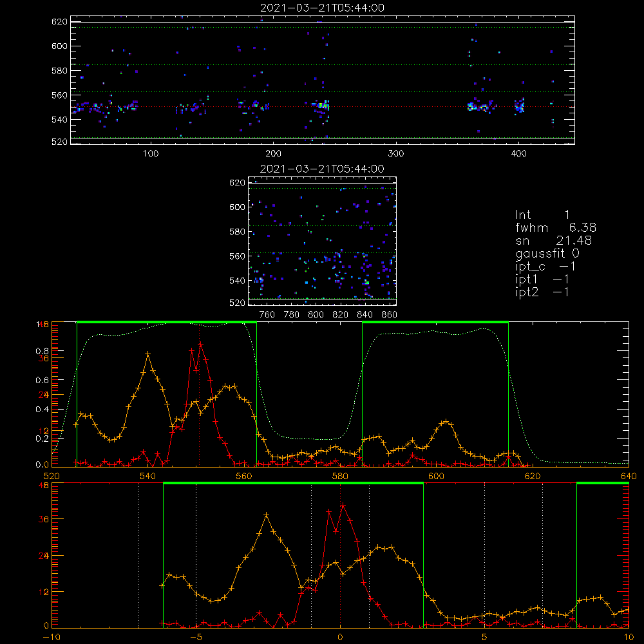644x644 pixels.
Task: Click the 760 tick label of the middle plot
Action: click(267, 314)
